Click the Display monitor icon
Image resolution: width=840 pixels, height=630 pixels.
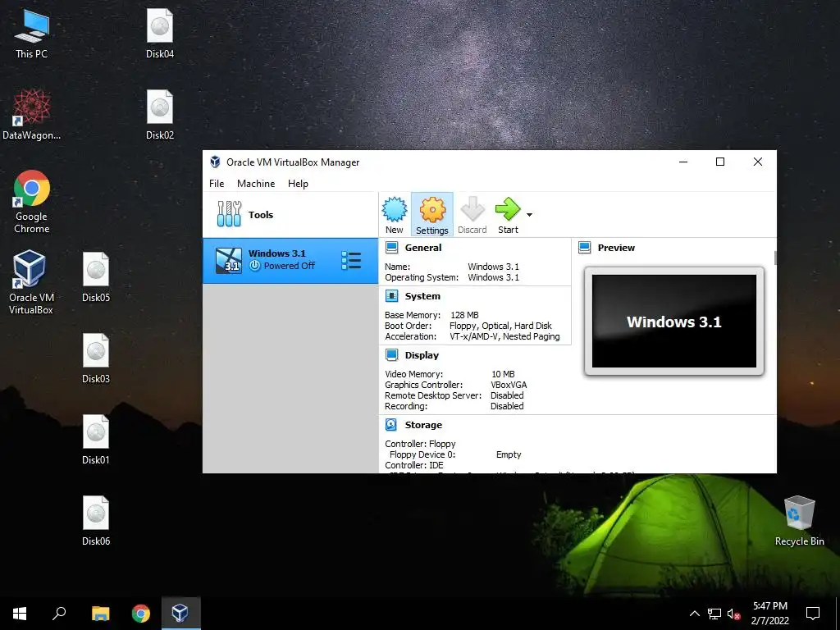click(x=391, y=354)
